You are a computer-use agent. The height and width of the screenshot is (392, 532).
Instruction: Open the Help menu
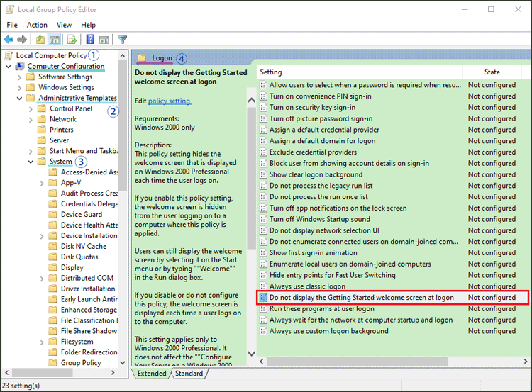point(88,25)
